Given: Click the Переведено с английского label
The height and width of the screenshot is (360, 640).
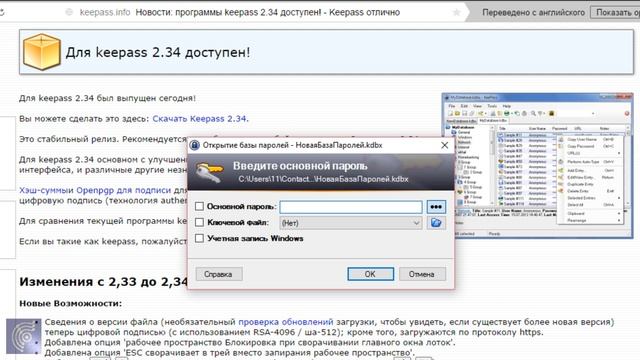Looking at the screenshot, I should click(x=533, y=12).
